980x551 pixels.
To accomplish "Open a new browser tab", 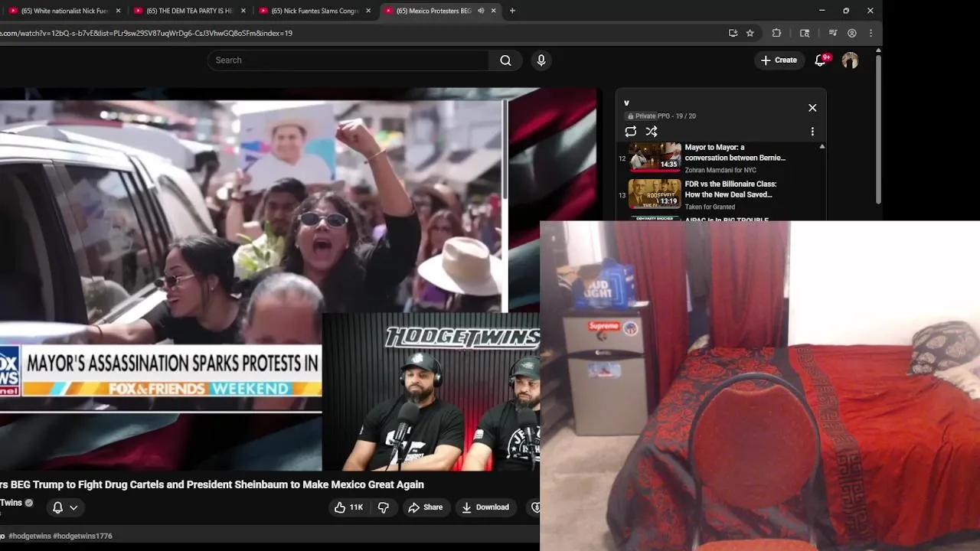I will [512, 11].
